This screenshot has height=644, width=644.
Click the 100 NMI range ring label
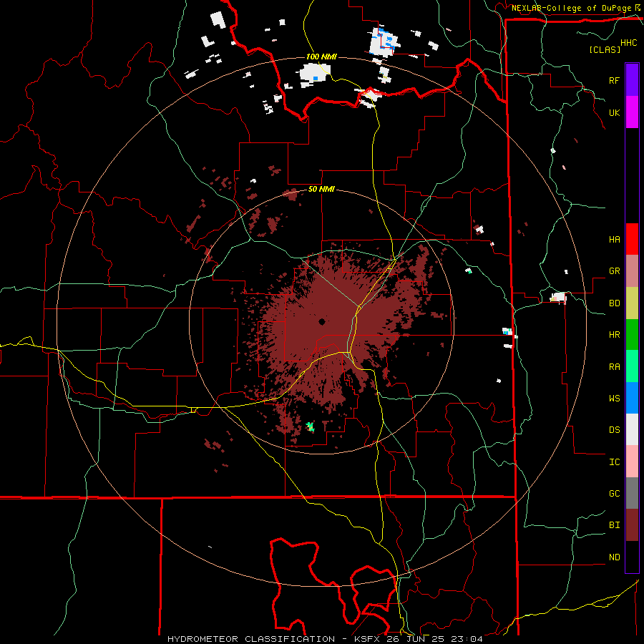321,57
